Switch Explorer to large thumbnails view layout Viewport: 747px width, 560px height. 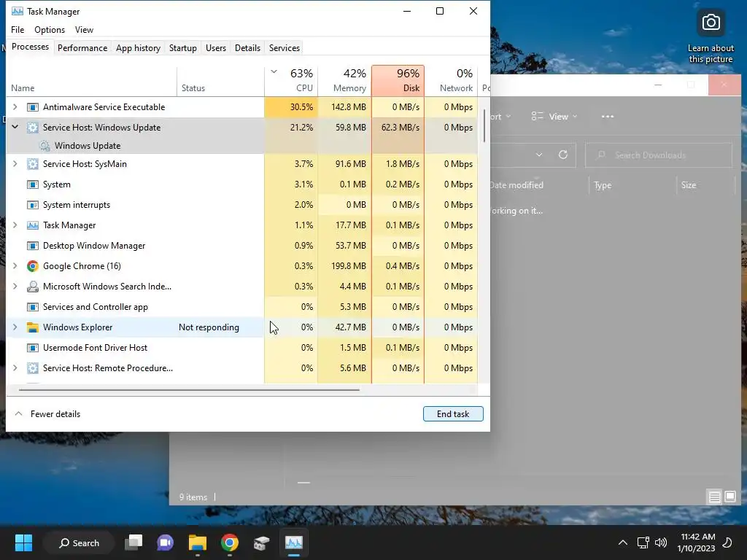tap(729, 497)
